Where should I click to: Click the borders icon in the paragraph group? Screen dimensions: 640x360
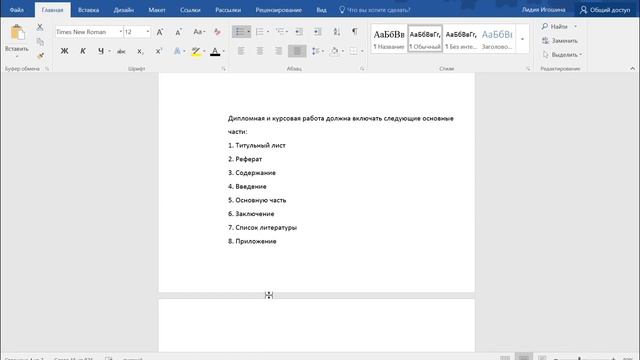(x=353, y=51)
